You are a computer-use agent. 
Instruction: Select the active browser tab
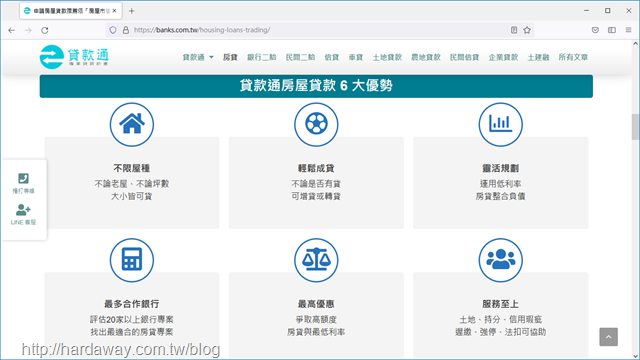[x=70, y=11]
